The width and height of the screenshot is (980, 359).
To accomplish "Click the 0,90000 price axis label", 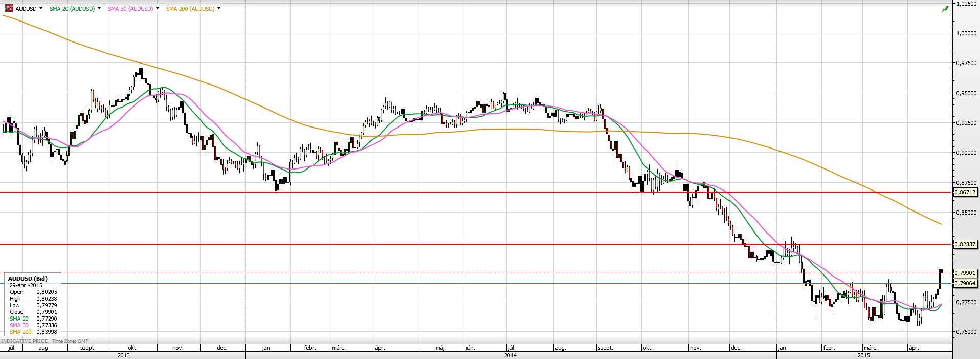I will 966,153.
